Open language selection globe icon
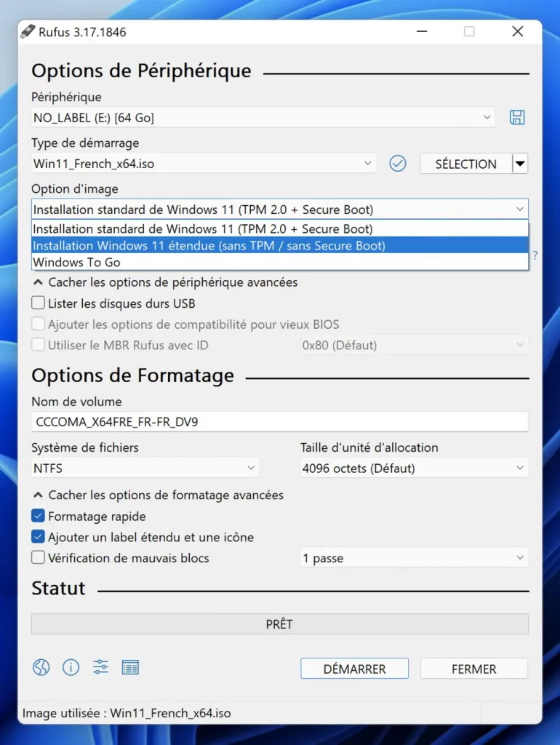The width and height of the screenshot is (560, 745). [x=41, y=667]
